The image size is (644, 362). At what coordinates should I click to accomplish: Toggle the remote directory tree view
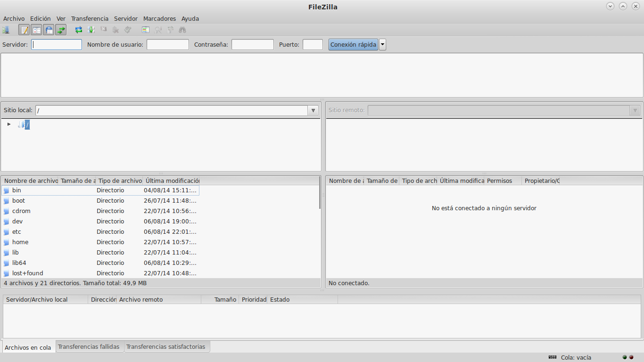pyautogui.click(x=49, y=30)
